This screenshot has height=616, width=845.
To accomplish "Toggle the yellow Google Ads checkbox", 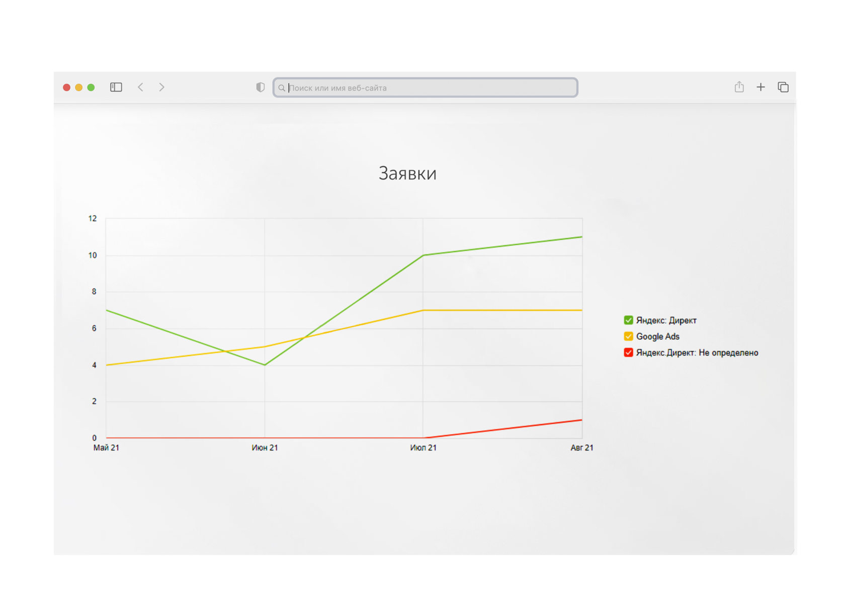I will click(628, 336).
